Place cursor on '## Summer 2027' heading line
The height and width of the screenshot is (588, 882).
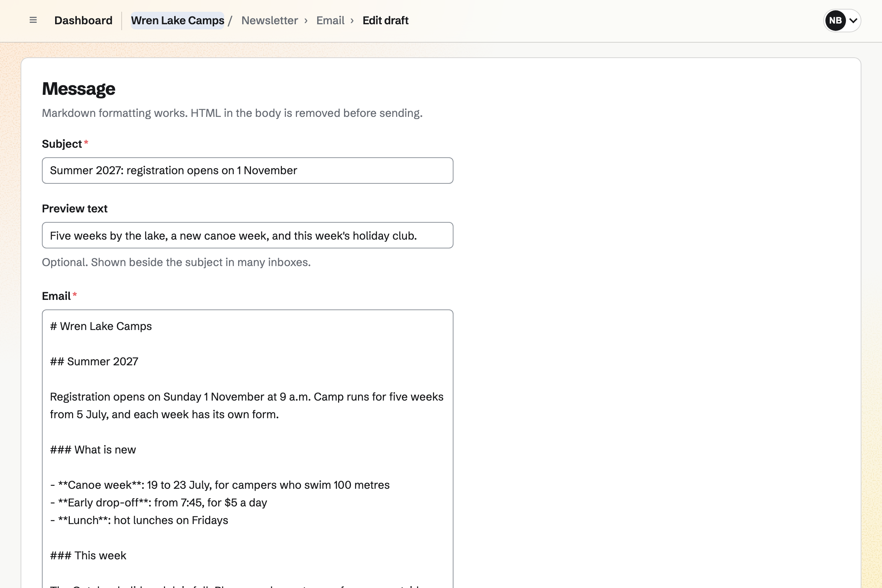(x=94, y=362)
